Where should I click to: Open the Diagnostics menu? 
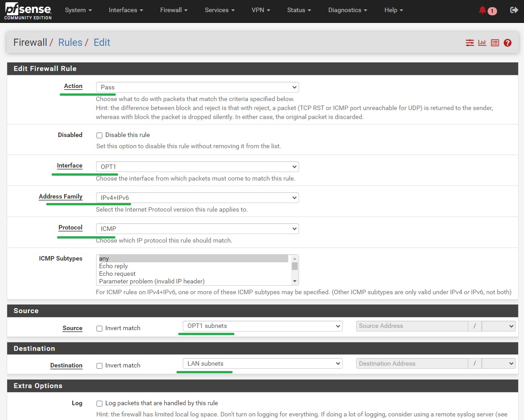tap(347, 10)
